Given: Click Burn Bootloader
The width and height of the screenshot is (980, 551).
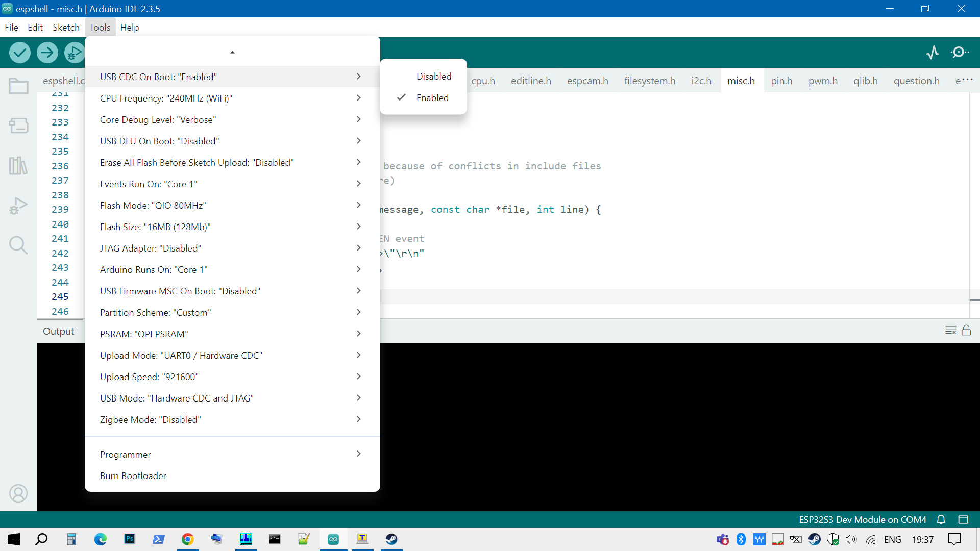Looking at the screenshot, I should [232, 475].
